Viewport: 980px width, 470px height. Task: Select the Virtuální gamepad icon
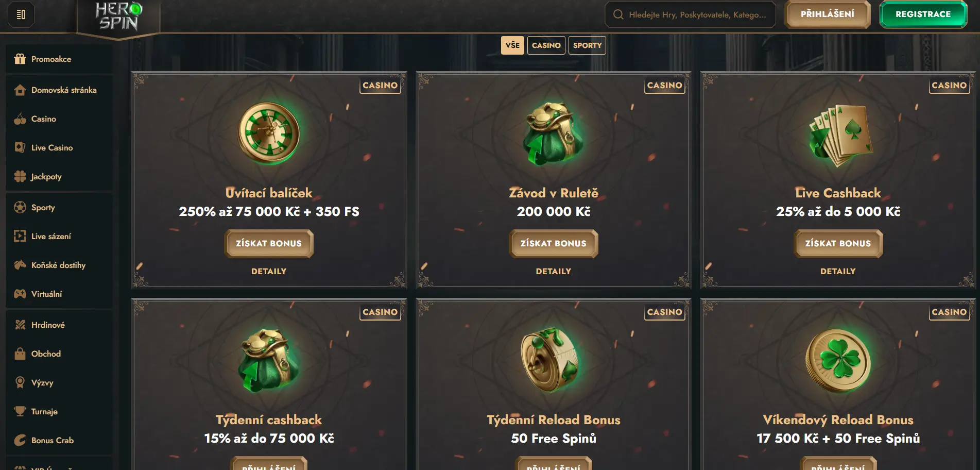(x=20, y=294)
